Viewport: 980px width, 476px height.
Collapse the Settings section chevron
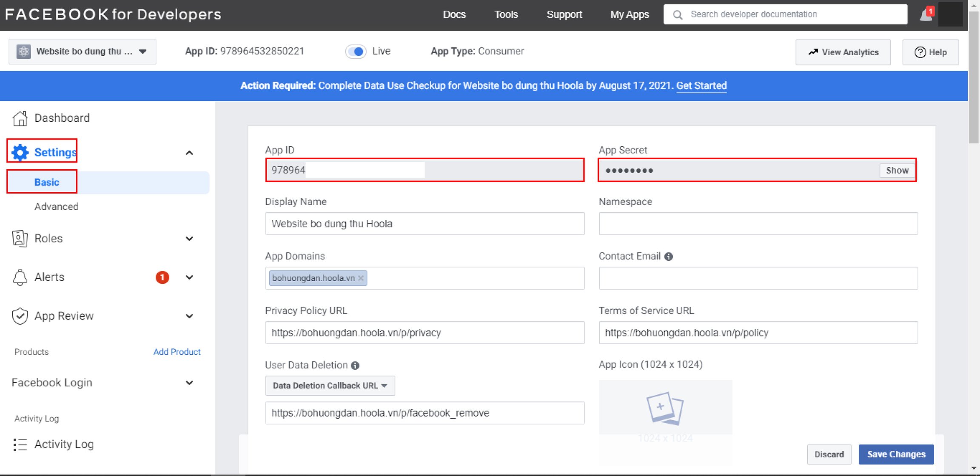[x=190, y=153]
